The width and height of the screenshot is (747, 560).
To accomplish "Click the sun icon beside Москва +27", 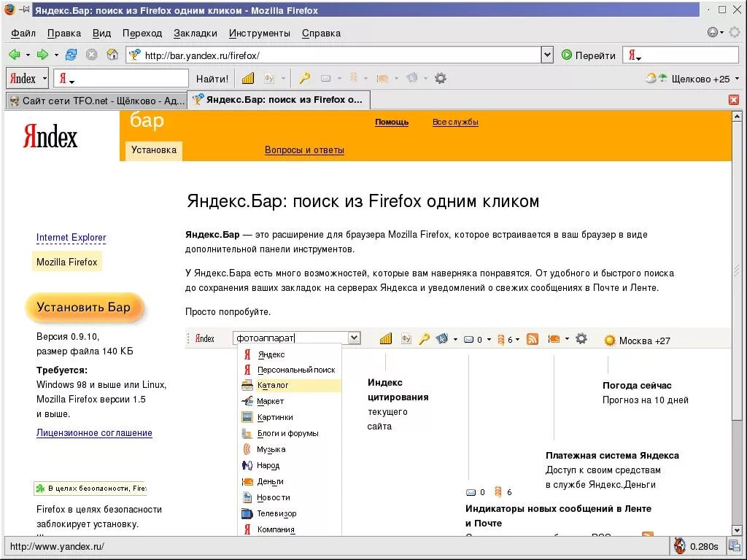I will (610, 341).
